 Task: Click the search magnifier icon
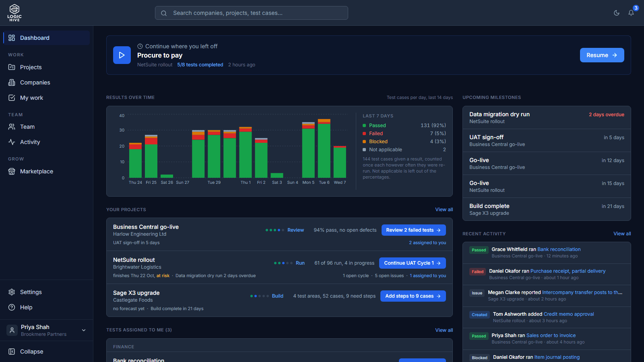coord(164,13)
